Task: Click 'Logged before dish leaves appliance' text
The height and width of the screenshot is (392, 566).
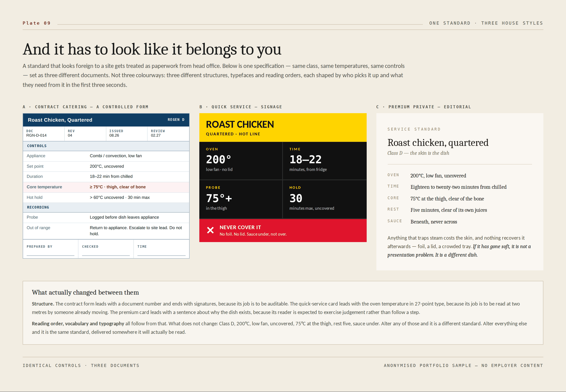Action: pos(124,217)
